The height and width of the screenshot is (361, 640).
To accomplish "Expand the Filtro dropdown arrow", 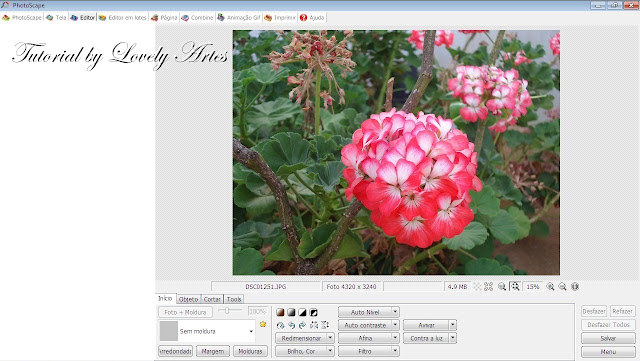I will click(395, 351).
